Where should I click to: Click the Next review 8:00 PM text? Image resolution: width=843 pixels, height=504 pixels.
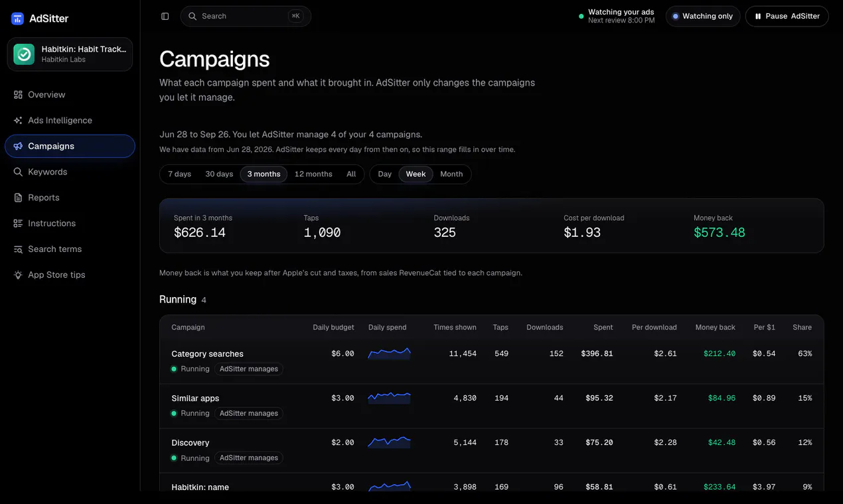point(621,21)
